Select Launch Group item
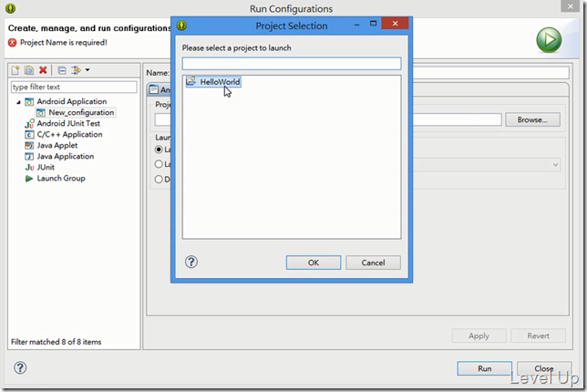587x392 pixels. point(61,178)
